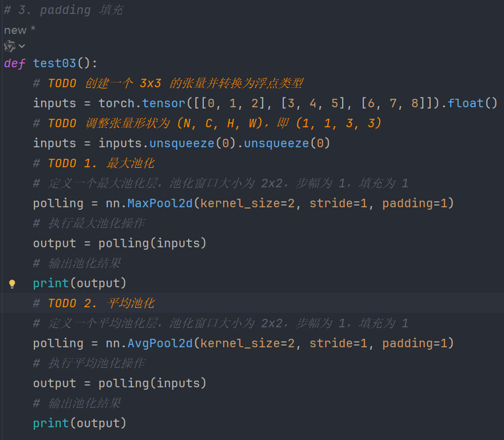
Task: Click the yellow lightbulb quick-fix icon
Action: click(x=12, y=284)
